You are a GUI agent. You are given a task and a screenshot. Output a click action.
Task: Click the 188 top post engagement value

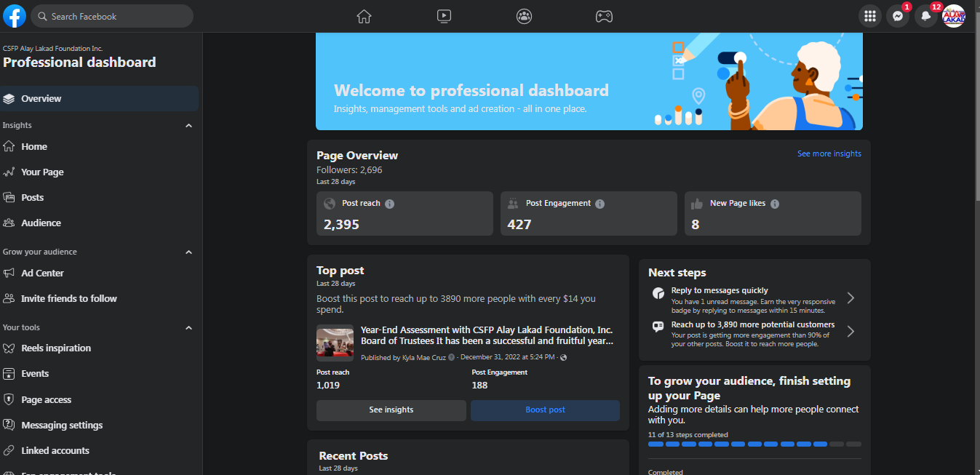479,386
